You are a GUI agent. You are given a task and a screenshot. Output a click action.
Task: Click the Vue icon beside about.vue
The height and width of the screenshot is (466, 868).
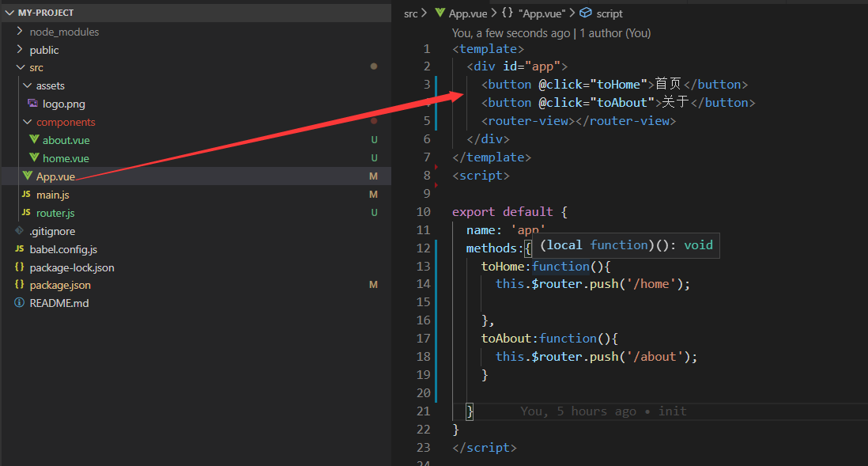tap(34, 139)
